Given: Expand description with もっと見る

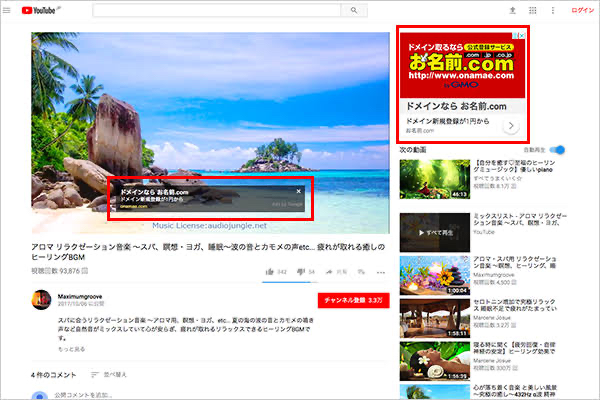Looking at the screenshot, I should click(72, 349).
